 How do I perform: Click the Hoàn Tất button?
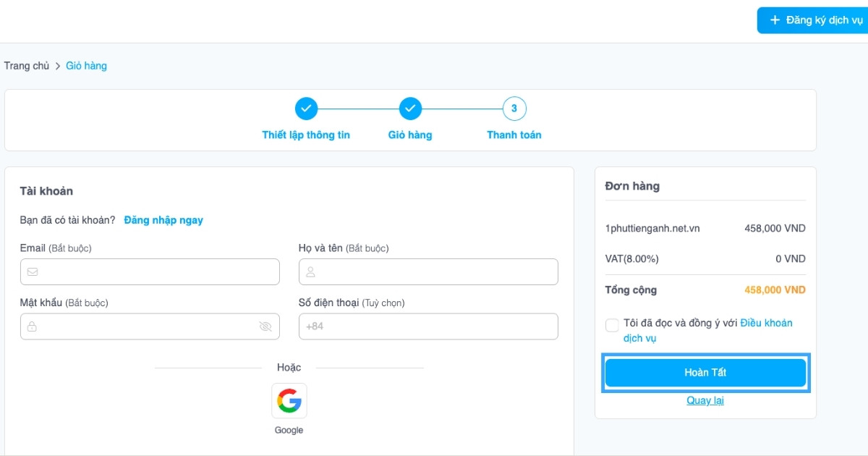pos(705,372)
